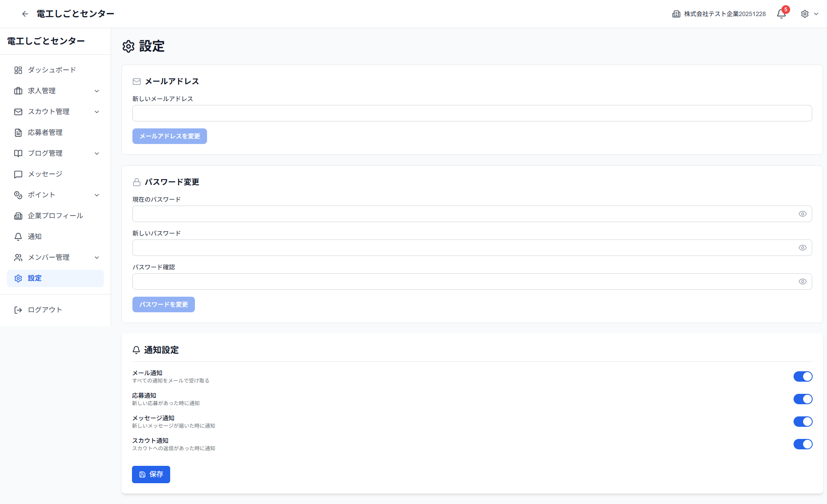Disable the メール通知 toggle
Image resolution: width=827 pixels, height=504 pixels.
(803, 376)
